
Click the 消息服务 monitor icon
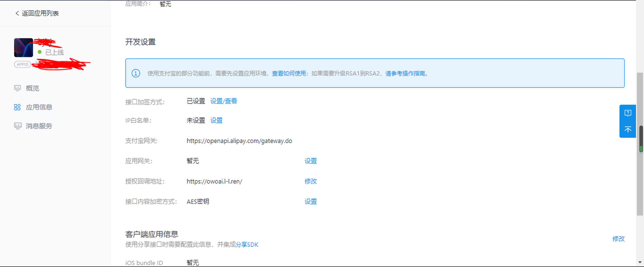pos(17,126)
